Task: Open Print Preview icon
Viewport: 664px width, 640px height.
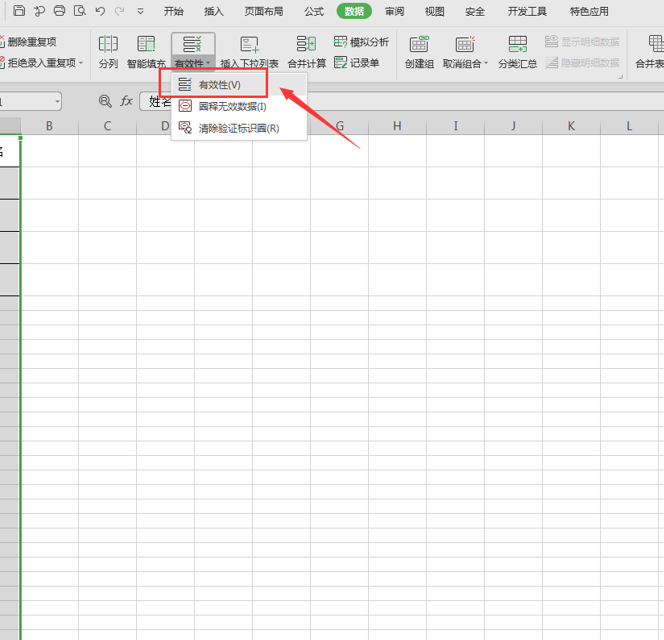Action: pos(80,11)
